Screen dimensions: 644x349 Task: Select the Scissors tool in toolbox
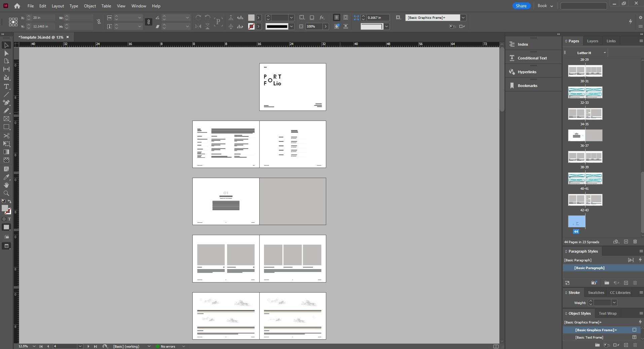click(x=6, y=136)
